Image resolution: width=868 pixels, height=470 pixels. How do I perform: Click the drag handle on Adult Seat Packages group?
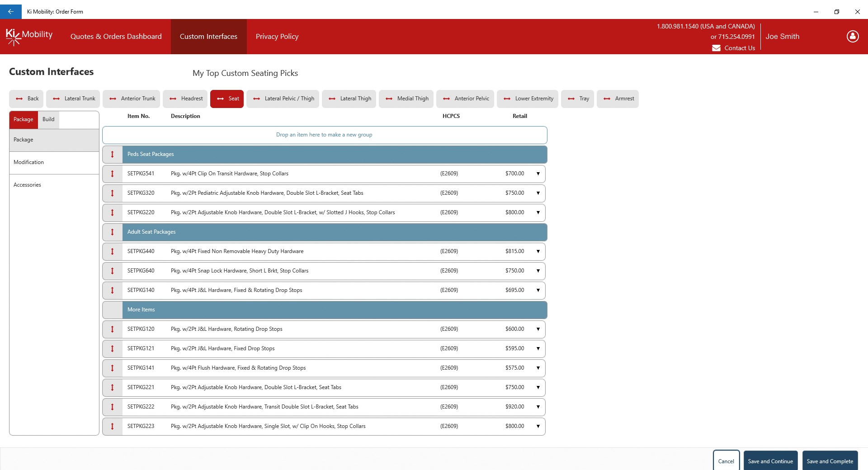click(112, 232)
